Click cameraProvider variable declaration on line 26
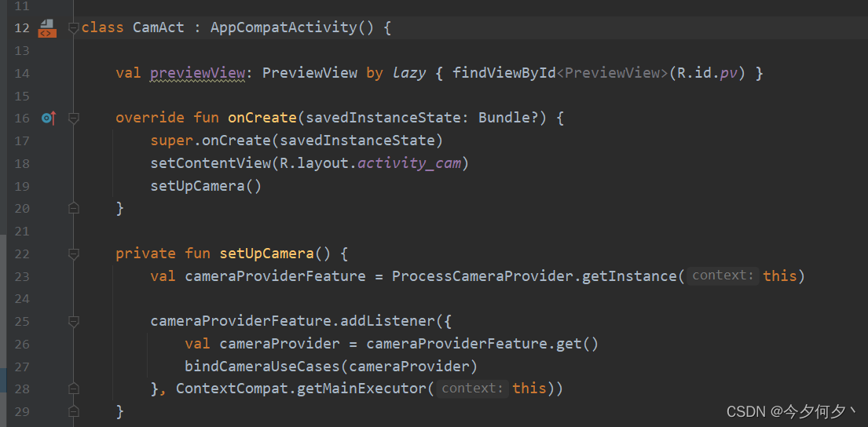The image size is (868, 427). pos(280,344)
